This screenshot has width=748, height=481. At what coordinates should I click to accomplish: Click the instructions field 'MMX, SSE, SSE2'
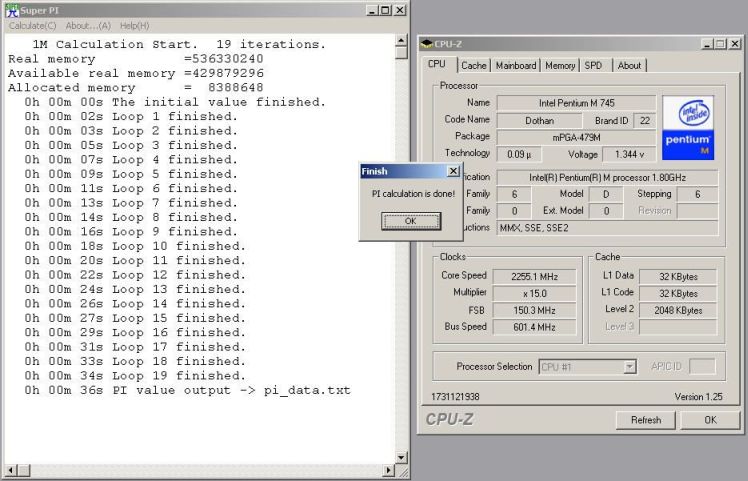[x=607, y=228]
